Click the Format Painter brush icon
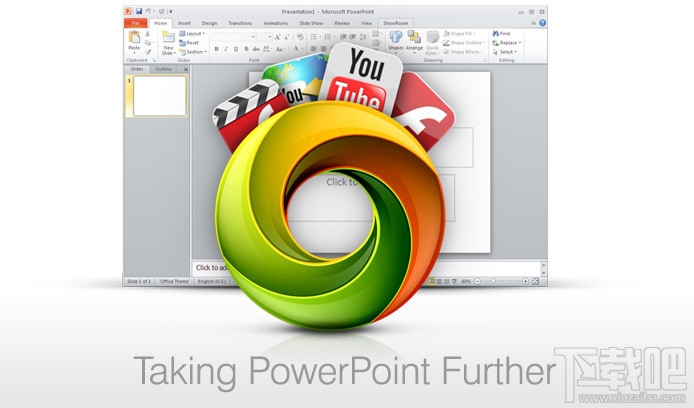The width and height of the screenshot is (694, 408). [147, 52]
